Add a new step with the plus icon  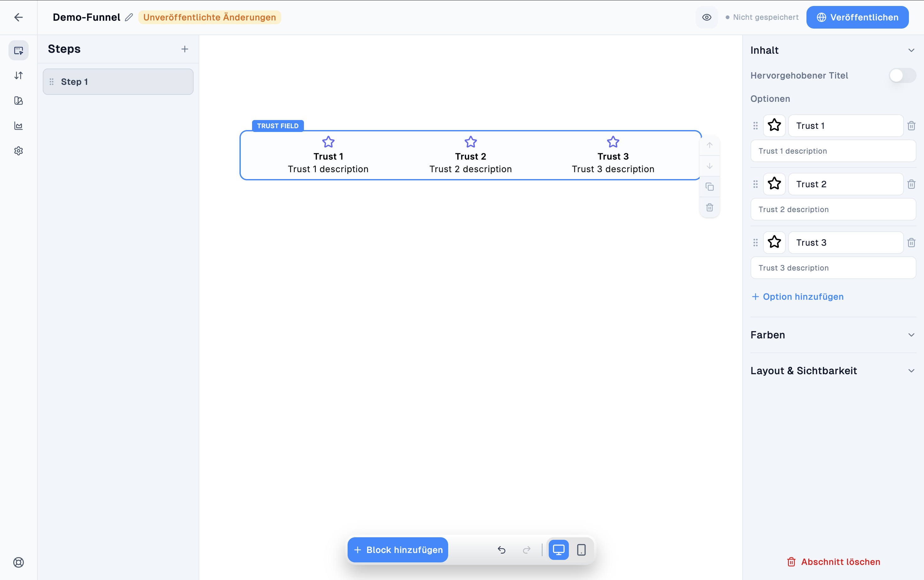coord(184,49)
